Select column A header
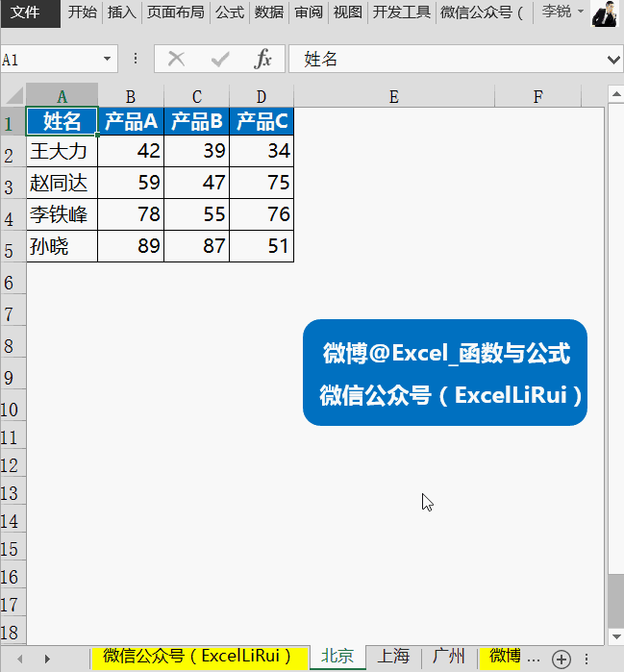This screenshot has height=672, width=624. click(62, 96)
